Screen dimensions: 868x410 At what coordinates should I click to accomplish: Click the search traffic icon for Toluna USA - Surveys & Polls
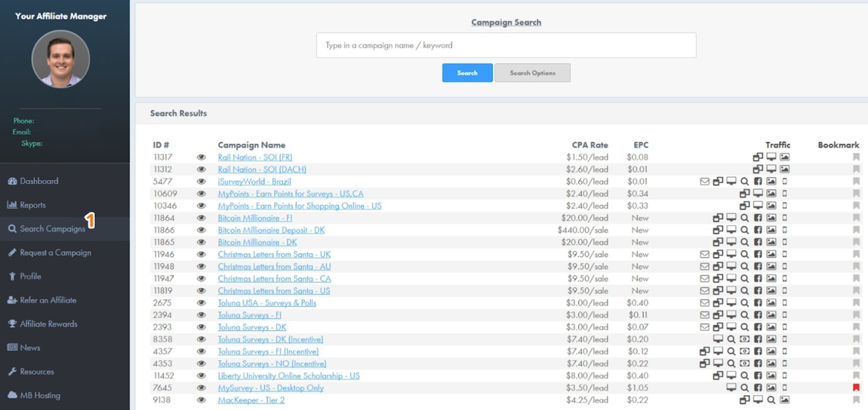[x=744, y=303]
